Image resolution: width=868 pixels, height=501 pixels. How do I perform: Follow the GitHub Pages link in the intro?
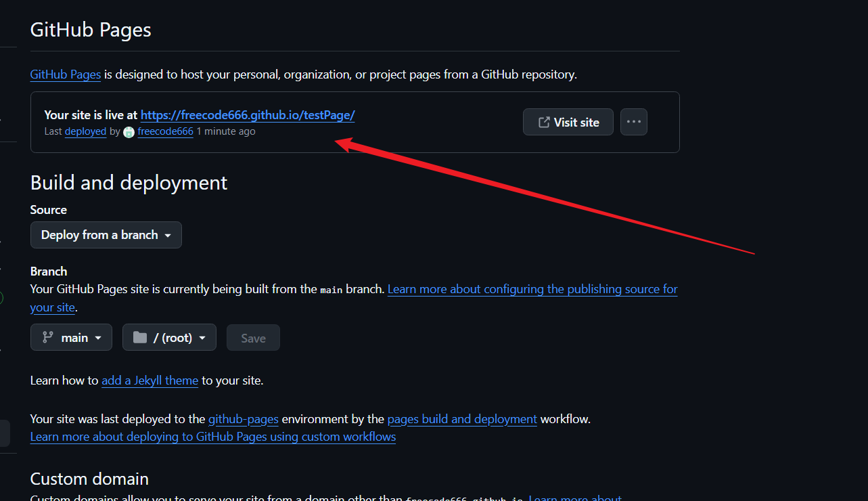[66, 74]
